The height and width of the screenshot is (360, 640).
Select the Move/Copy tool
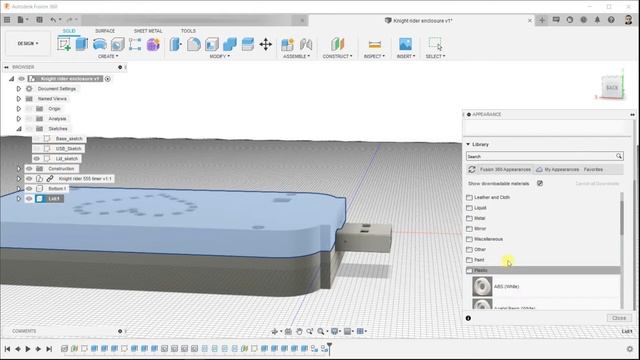coord(266,44)
